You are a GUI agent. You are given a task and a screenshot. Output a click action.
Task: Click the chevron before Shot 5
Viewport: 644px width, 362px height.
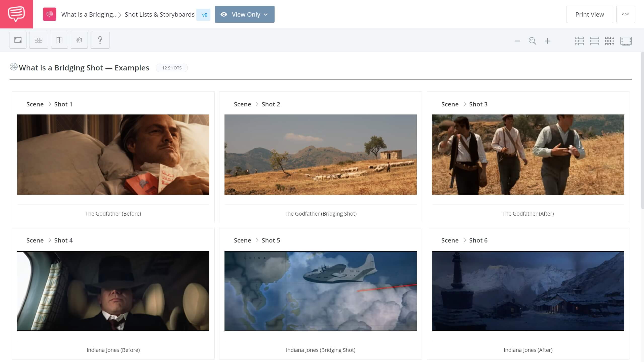click(x=257, y=240)
